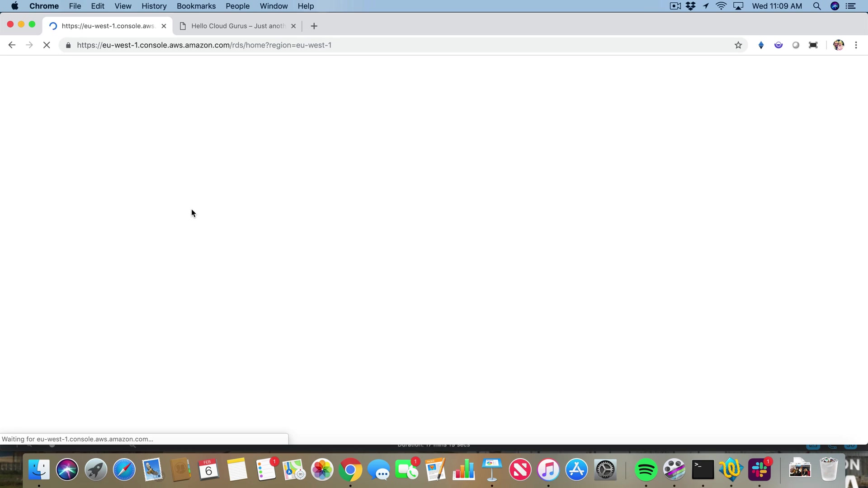Screen dimensions: 868x488
Task: Open the Bookmarks menu
Action: pyautogui.click(x=196, y=6)
